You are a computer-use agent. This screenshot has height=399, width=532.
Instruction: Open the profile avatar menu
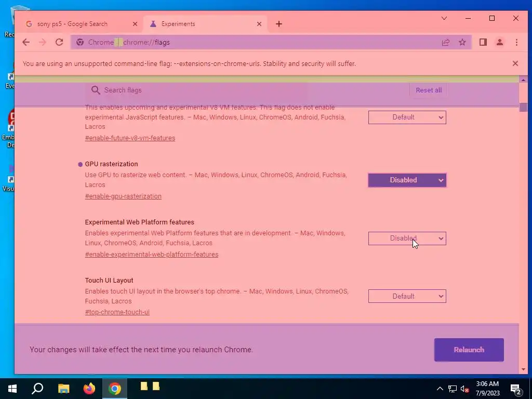[x=500, y=42]
